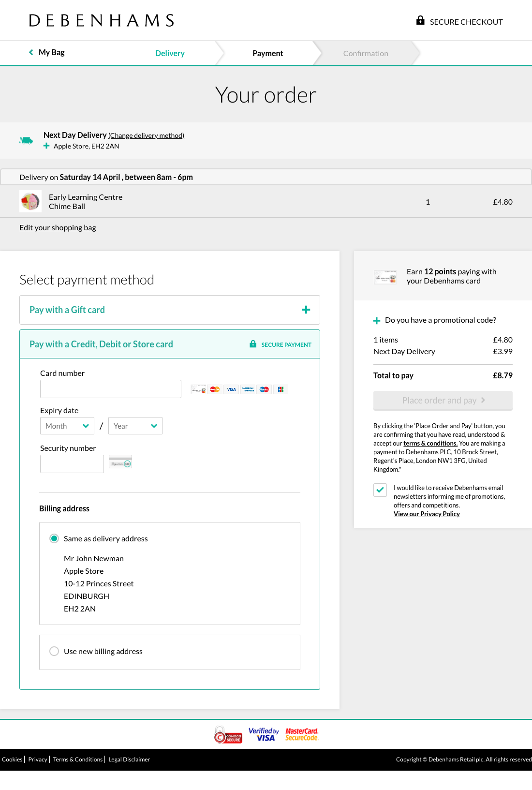
Task: Click the Confirmation step
Action: pos(366,53)
